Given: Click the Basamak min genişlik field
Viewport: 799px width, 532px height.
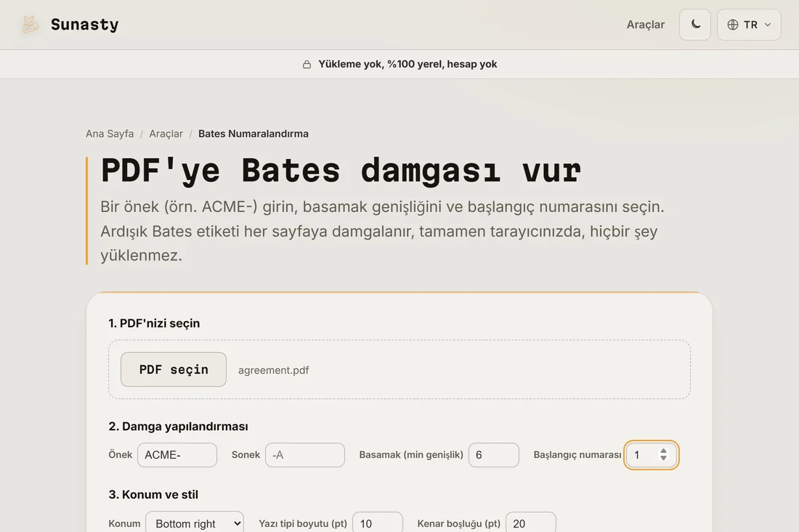Looking at the screenshot, I should point(494,454).
